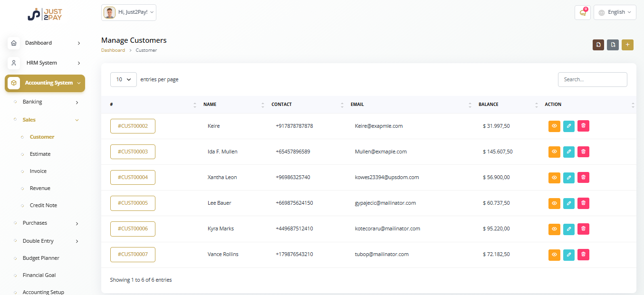Click the eye icon for Vance Rollins
Image resolution: width=644 pixels, height=295 pixels.
[554, 255]
